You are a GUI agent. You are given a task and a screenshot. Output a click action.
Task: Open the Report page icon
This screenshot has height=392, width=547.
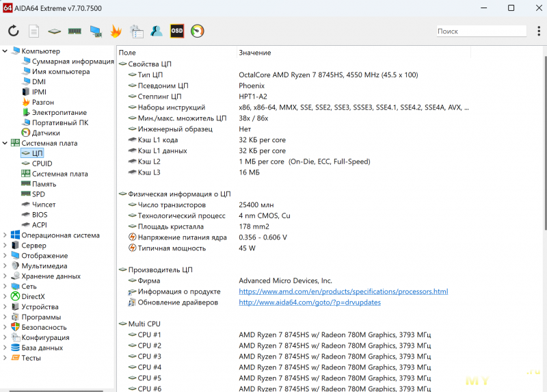34,31
